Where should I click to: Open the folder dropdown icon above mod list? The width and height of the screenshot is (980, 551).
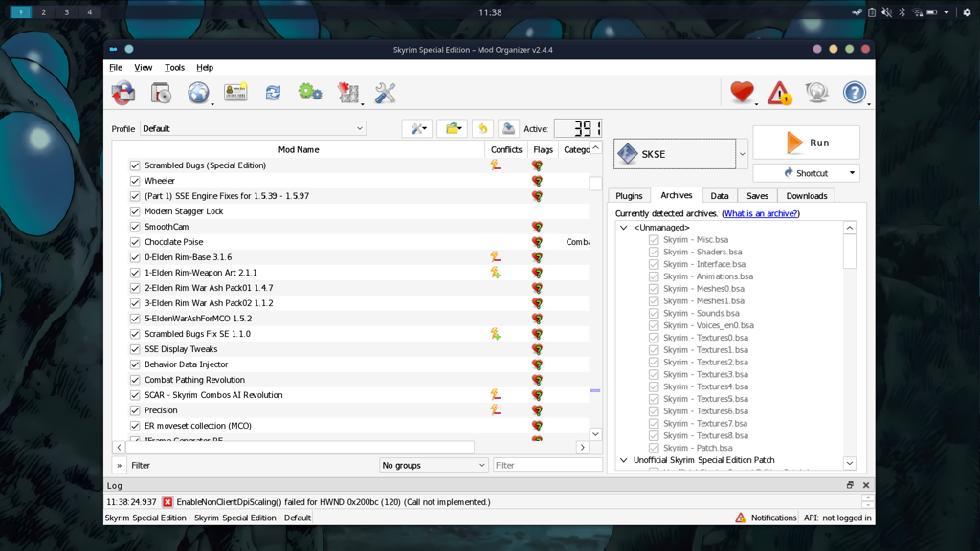453,129
